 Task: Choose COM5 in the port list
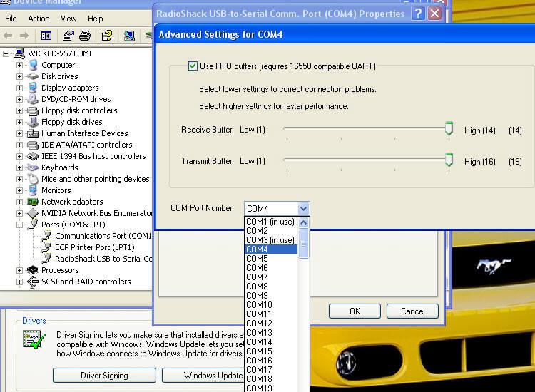pos(271,259)
